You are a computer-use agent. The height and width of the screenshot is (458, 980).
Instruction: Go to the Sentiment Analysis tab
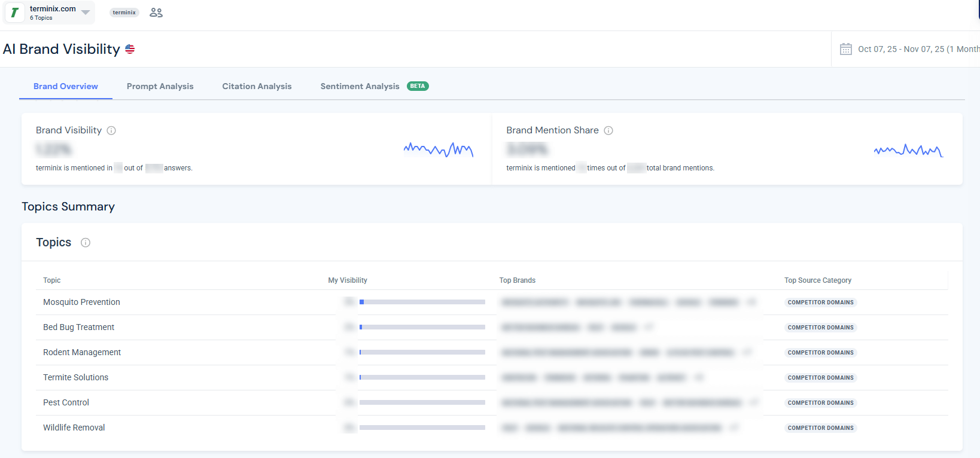pyautogui.click(x=360, y=86)
